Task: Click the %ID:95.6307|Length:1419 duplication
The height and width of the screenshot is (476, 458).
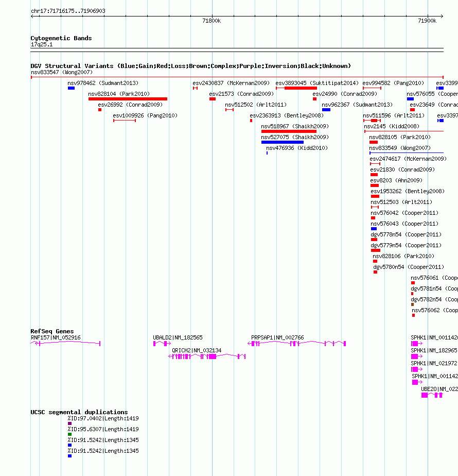Action: tap(103, 430)
